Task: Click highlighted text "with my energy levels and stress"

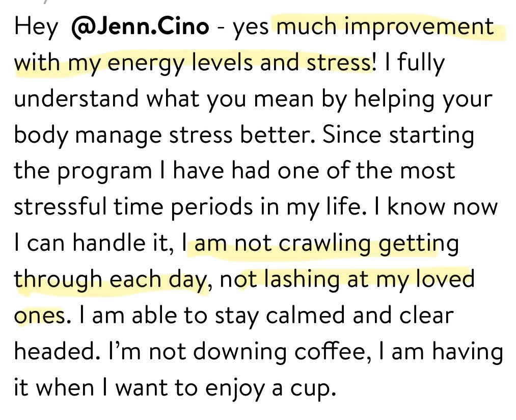Action: tap(193, 63)
